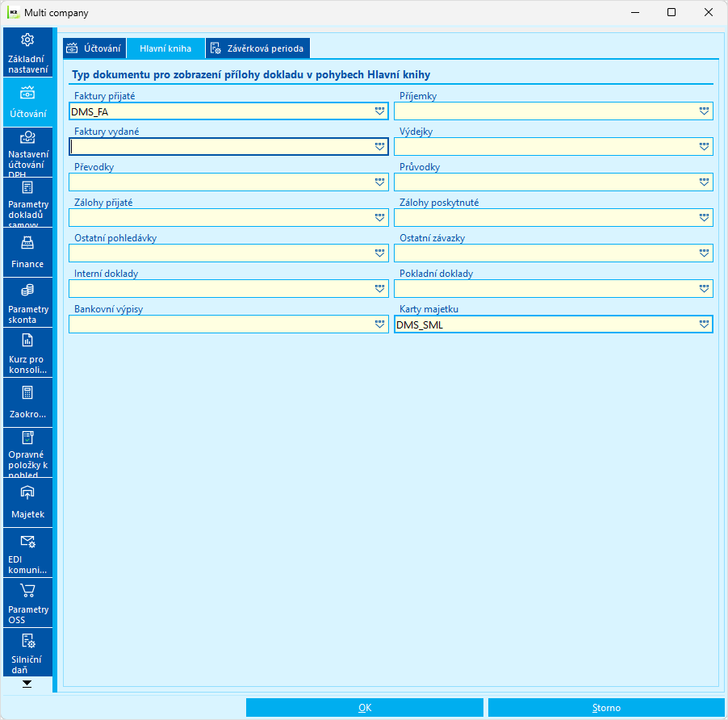The width and height of the screenshot is (728, 720).
Task: Switch to the Hlavní kniha tab
Action: pyautogui.click(x=165, y=48)
